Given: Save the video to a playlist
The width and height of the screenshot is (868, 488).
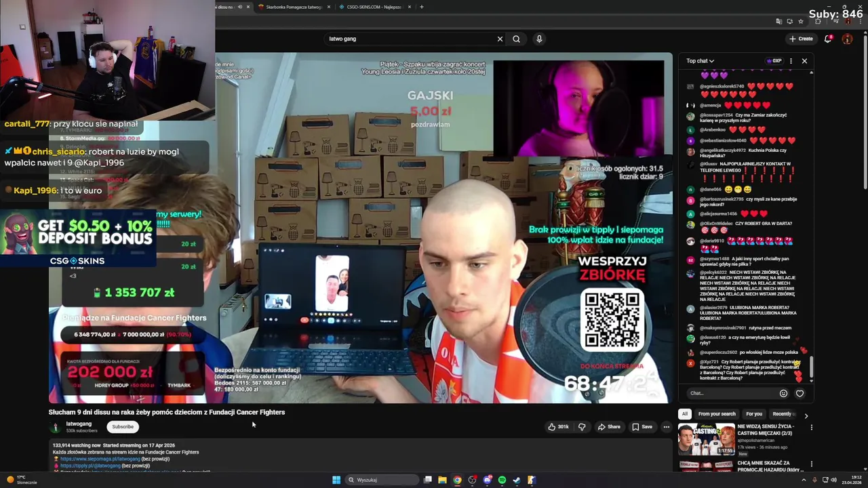Looking at the screenshot, I should tap(642, 427).
